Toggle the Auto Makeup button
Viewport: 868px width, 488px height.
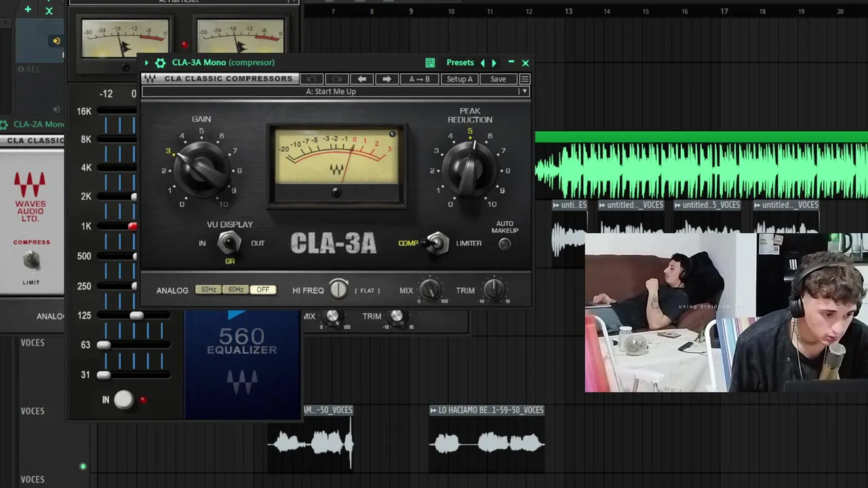click(505, 245)
